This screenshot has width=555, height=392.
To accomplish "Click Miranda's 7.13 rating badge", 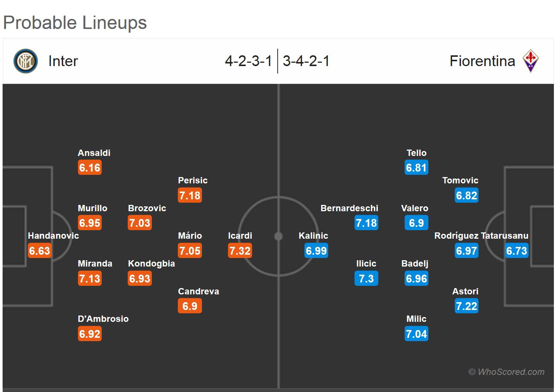I will coord(89,279).
